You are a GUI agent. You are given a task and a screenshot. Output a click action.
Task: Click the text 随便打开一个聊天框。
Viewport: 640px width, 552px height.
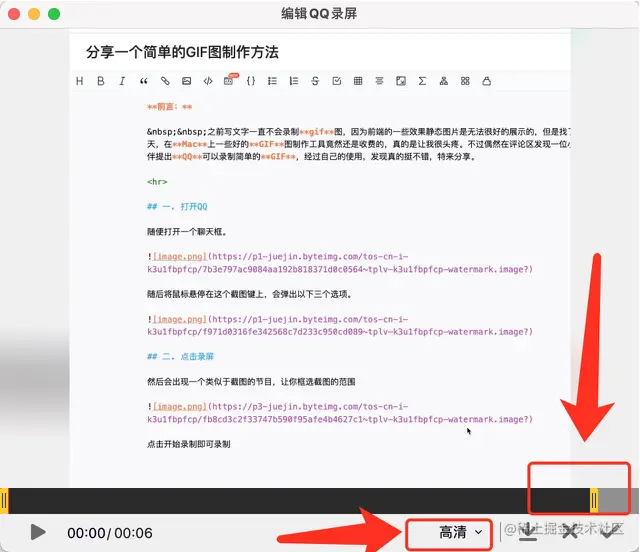(187, 232)
